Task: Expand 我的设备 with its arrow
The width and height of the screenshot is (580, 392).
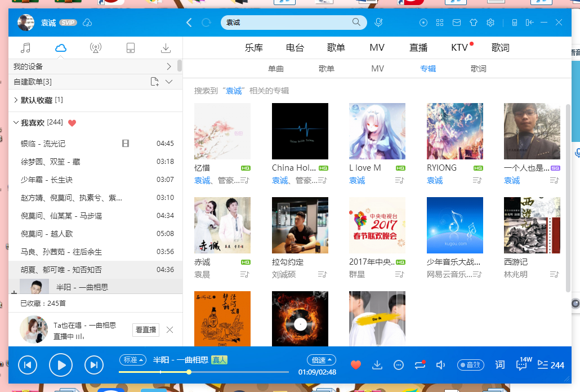Action: (x=169, y=66)
